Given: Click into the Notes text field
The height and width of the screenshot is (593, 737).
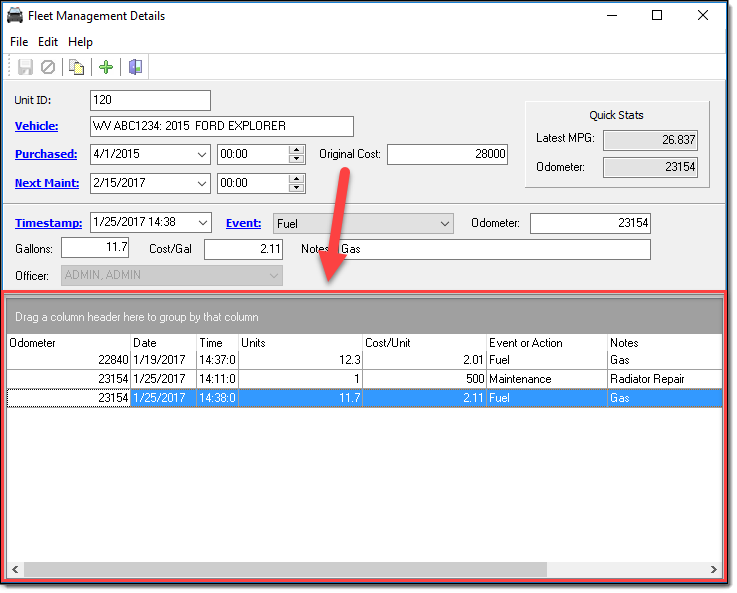Looking at the screenshot, I should 495,249.
